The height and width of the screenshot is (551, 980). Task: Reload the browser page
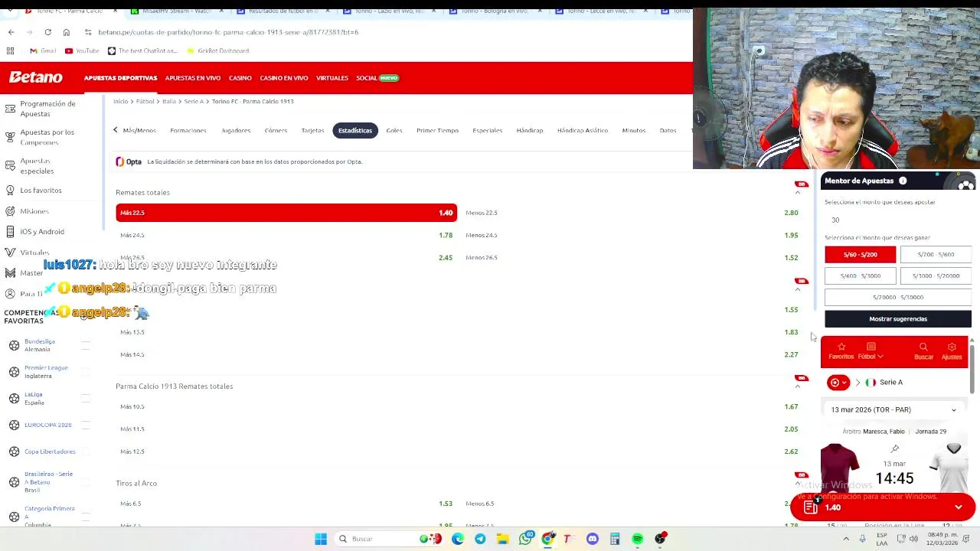[47, 32]
